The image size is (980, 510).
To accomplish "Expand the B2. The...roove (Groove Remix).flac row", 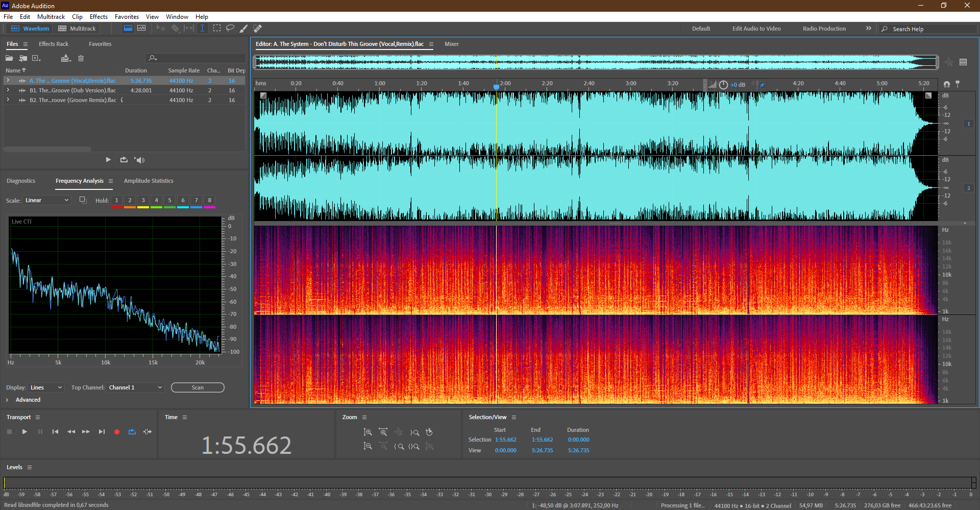I will 8,100.
